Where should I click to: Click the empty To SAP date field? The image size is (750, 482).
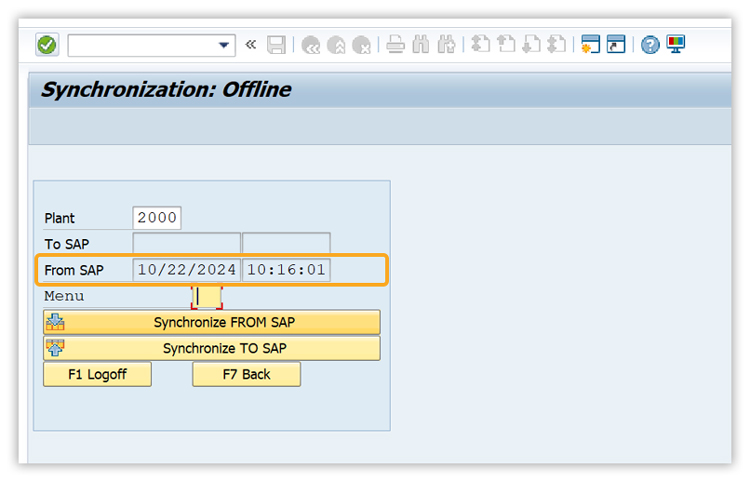point(187,243)
